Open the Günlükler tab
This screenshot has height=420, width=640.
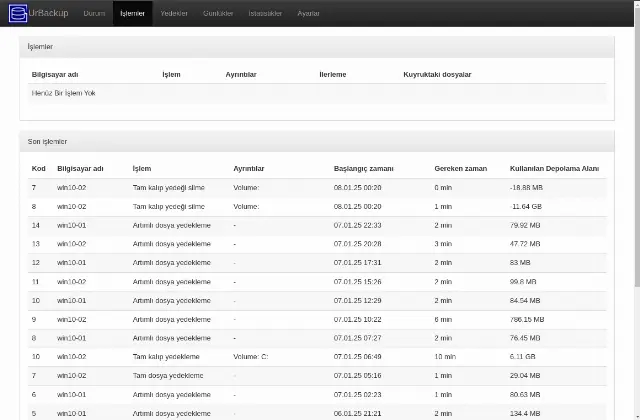pyautogui.click(x=218, y=13)
